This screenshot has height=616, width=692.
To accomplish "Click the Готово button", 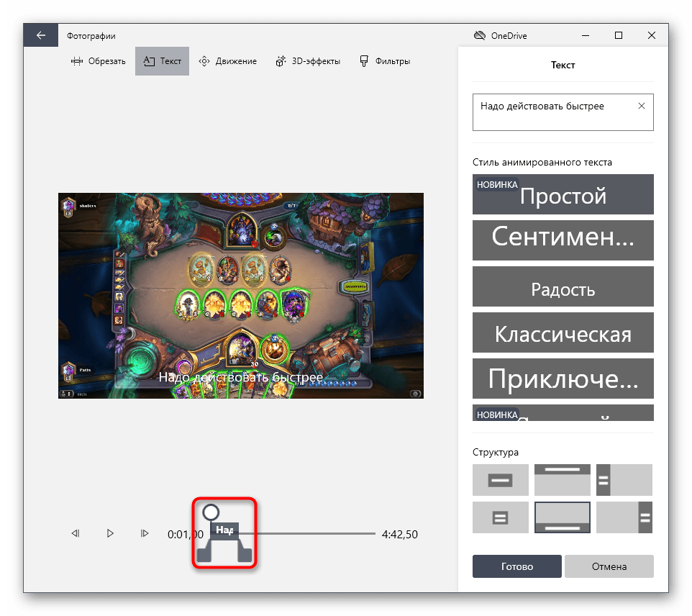I will tap(516, 566).
